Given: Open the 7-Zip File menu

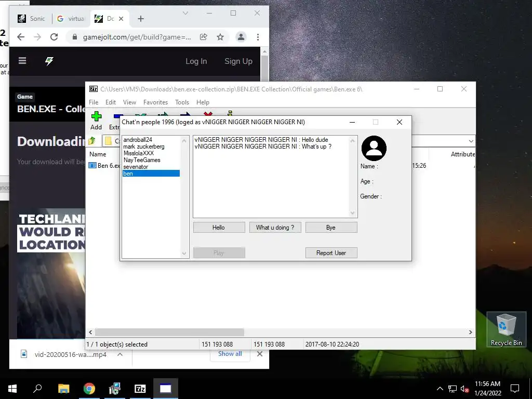Looking at the screenshot, I should pos(94,102).
